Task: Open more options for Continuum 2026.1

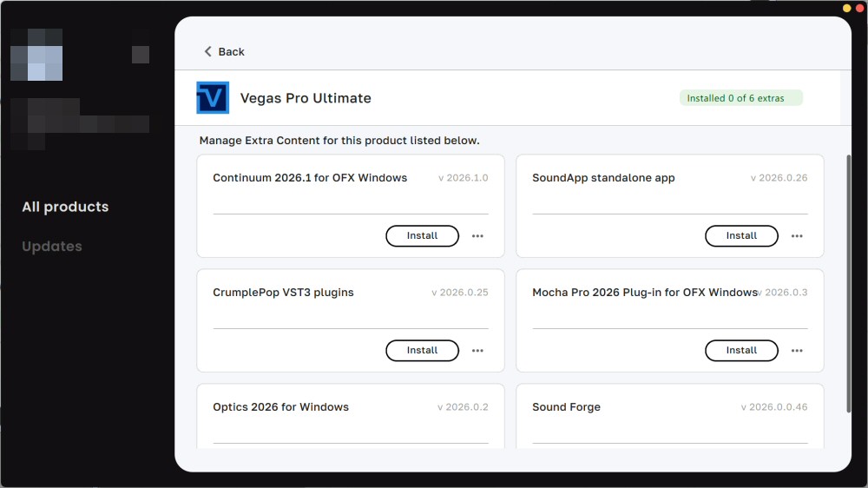Action: tap(477, 236)
